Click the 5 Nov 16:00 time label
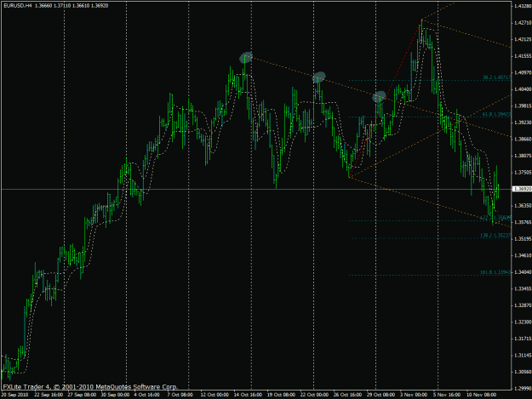This screenshot has height=399, width=532. [x=447, y=395]
